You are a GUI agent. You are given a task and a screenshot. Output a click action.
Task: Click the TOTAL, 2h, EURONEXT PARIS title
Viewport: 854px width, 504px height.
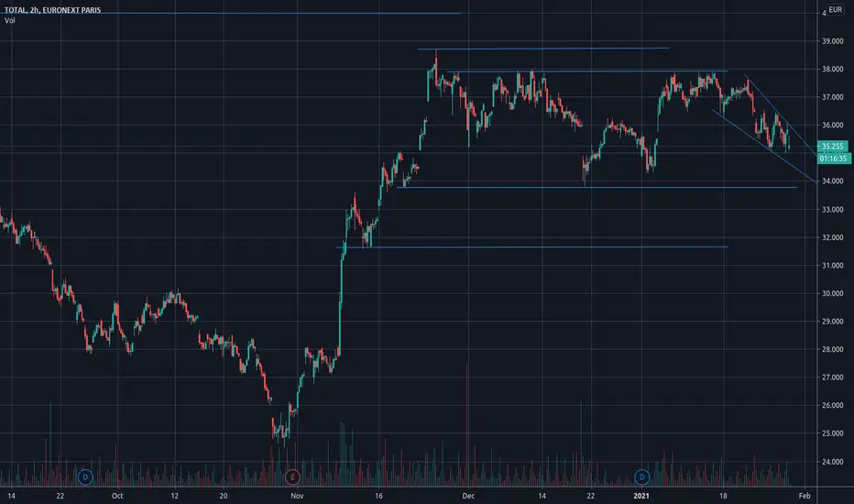[52, 10]
